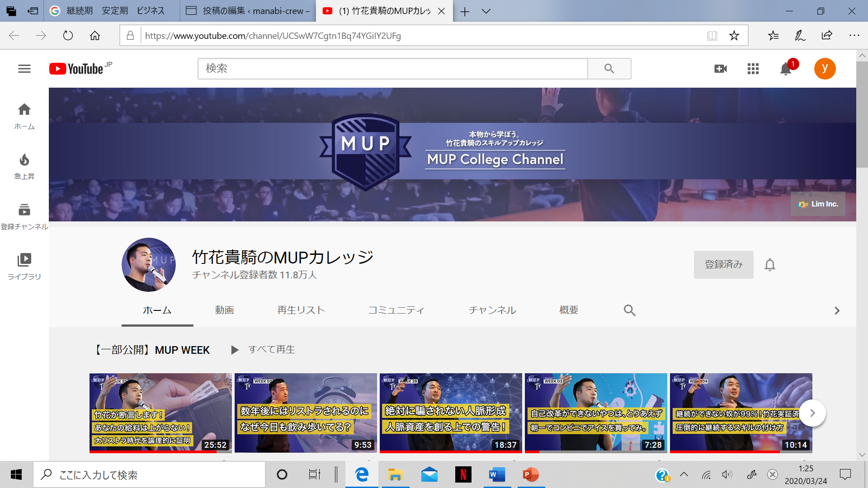Play the 10:14 継続 video thumbnail

(x=741, y=413)
